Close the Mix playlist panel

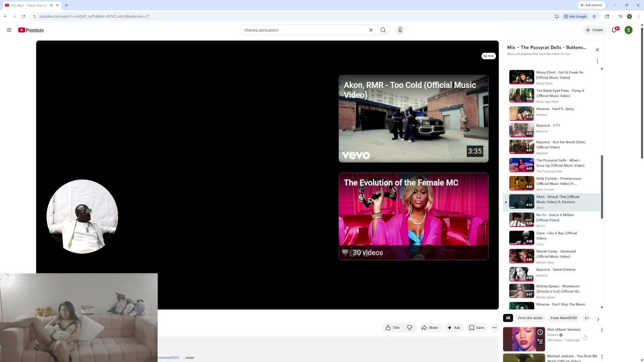click(x=597, y=50)
